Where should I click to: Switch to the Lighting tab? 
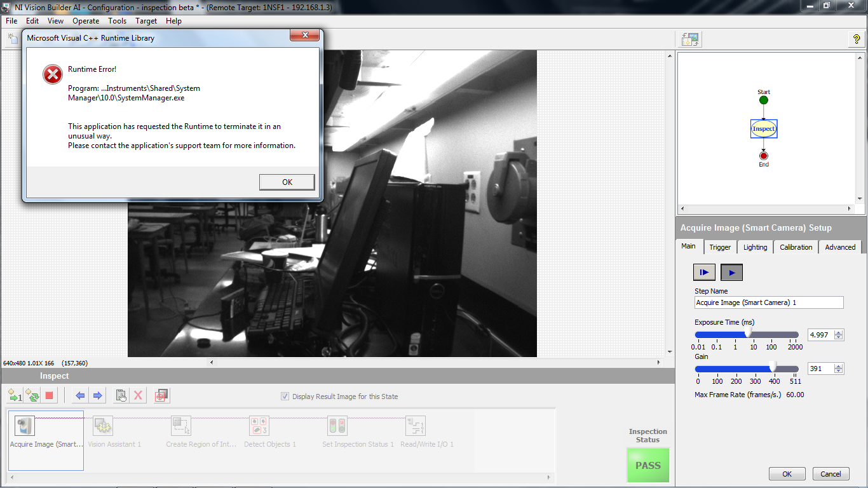click(x=755, y=247)
